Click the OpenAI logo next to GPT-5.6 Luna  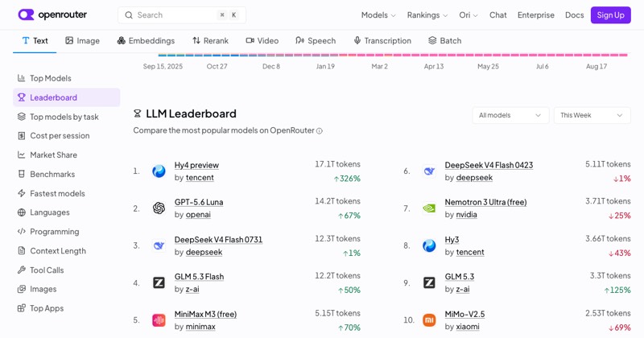pos(159,208)
